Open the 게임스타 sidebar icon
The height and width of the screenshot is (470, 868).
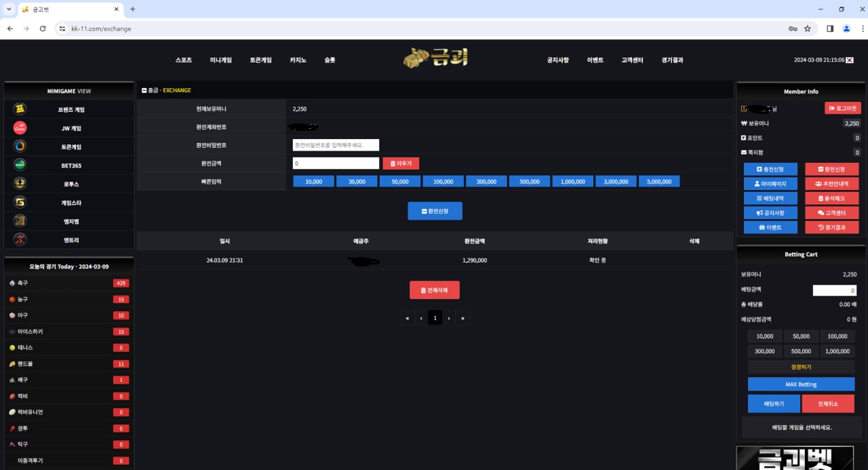tap(20, 202)
